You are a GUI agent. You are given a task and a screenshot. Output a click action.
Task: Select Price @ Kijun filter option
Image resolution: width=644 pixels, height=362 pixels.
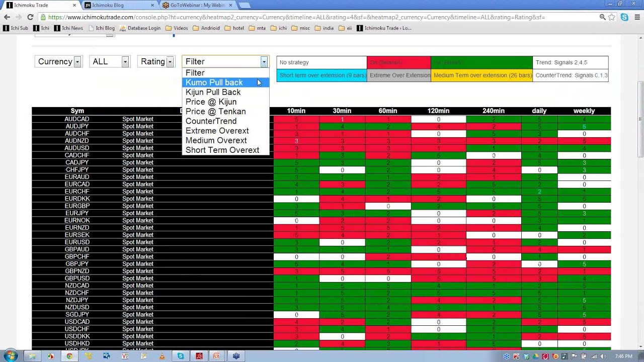225,102
